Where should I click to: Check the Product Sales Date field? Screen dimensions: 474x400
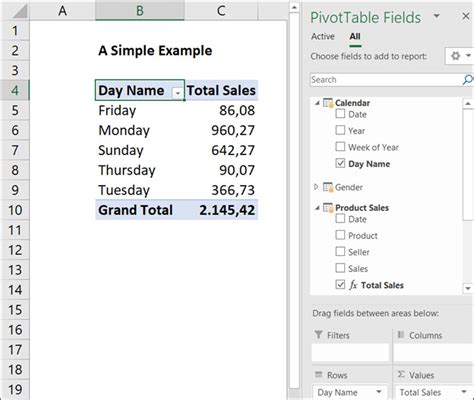click(340, 218)
